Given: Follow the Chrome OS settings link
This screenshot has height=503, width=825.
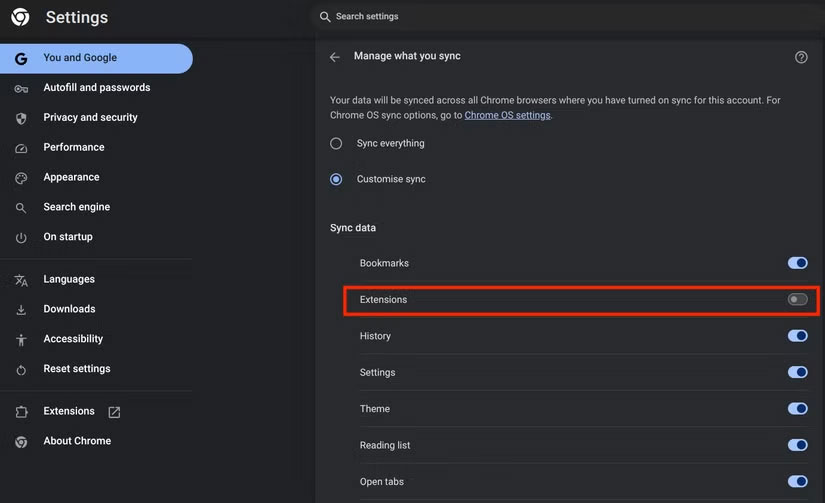Looking at the screenshot, I should [x=507, y=115].
